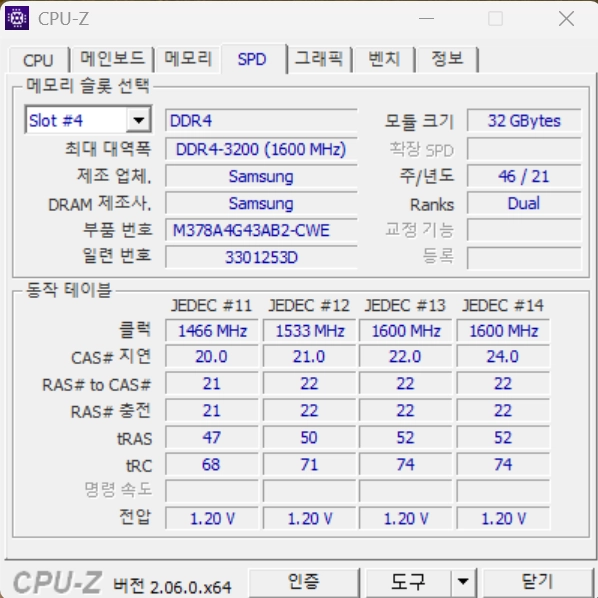598x598 pixels.
Task: Click the 1600 MHz clock under JEDEC #13
Action: pos(405,330)
